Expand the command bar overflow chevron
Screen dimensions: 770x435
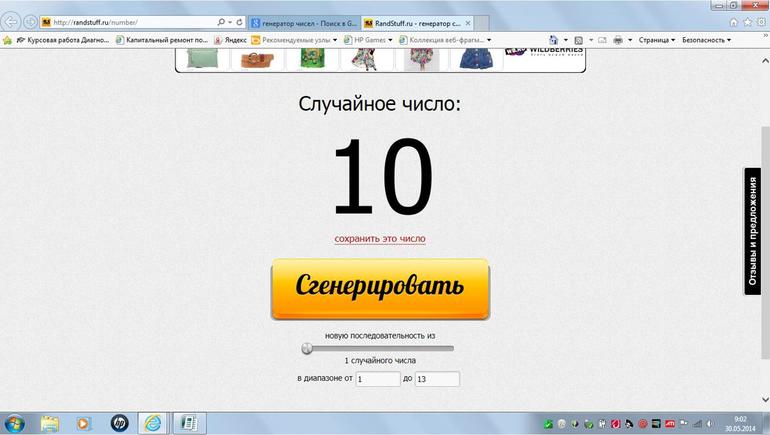[x=766, y=36]
